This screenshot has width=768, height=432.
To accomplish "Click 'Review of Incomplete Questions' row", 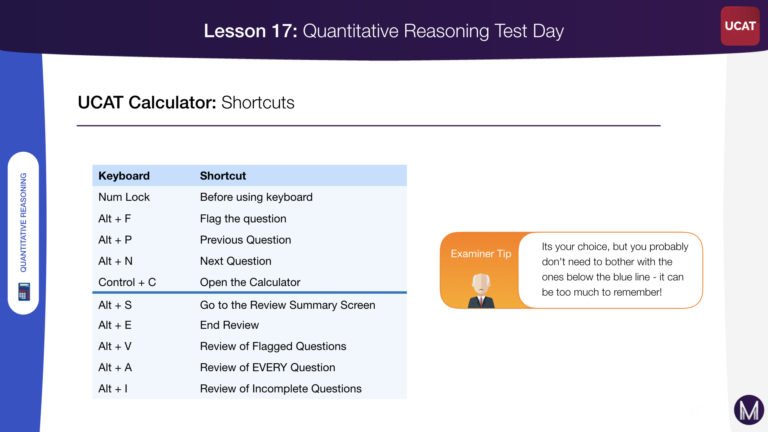I will point(249,388).
